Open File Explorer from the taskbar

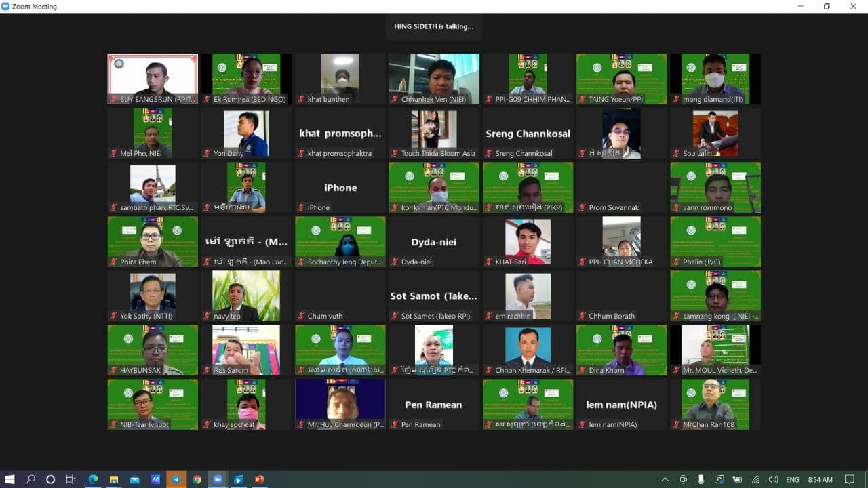point(114,479)
